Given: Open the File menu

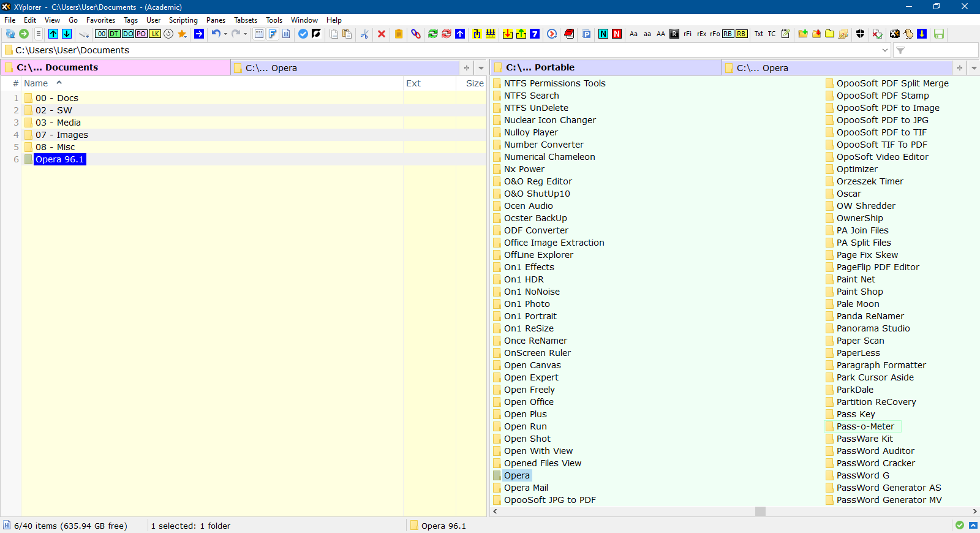Looking at the screenshot, I should click(10, 20).
